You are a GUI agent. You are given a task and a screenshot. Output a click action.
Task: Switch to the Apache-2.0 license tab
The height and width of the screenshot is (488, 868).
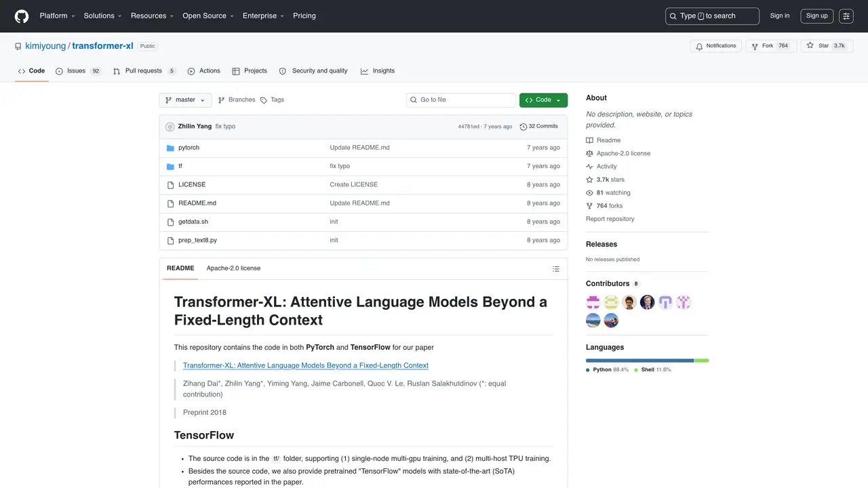pos(233,268)
